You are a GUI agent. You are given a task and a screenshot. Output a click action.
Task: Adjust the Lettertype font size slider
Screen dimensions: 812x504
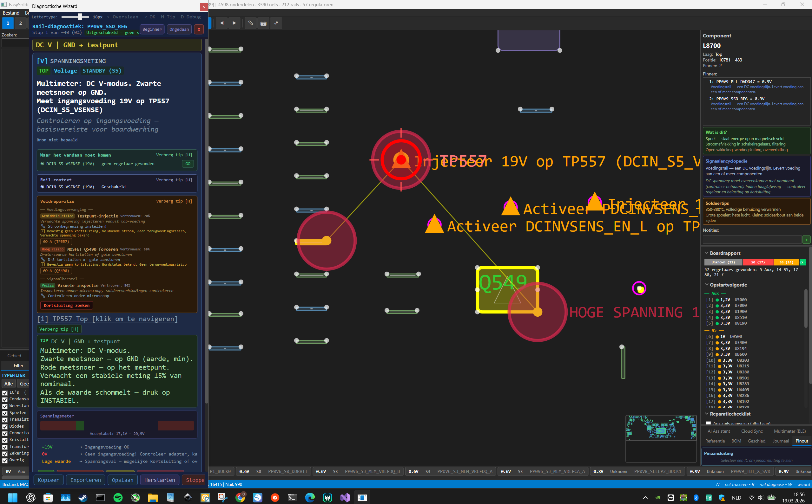pyautogui.click(x=80, y=17)
